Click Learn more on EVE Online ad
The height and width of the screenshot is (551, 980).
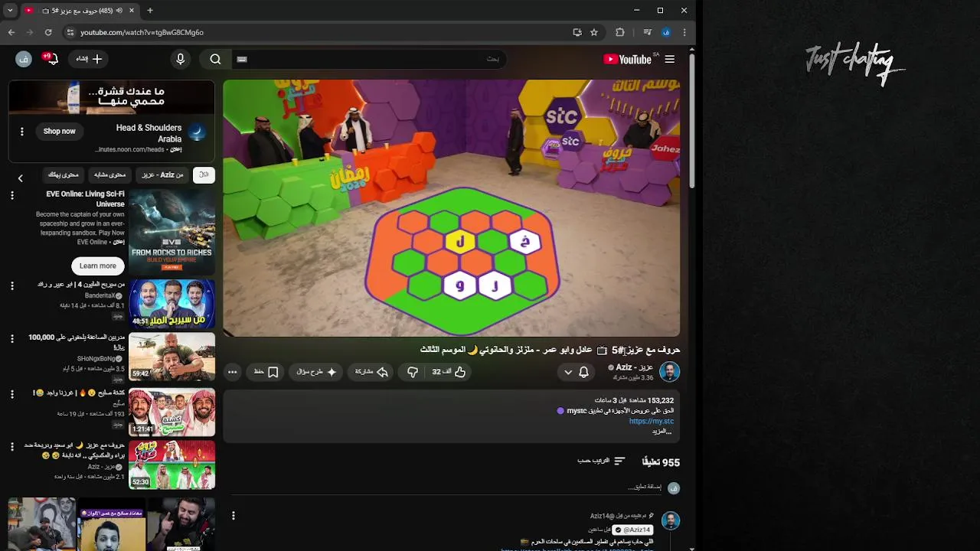[x=98, y=266]
